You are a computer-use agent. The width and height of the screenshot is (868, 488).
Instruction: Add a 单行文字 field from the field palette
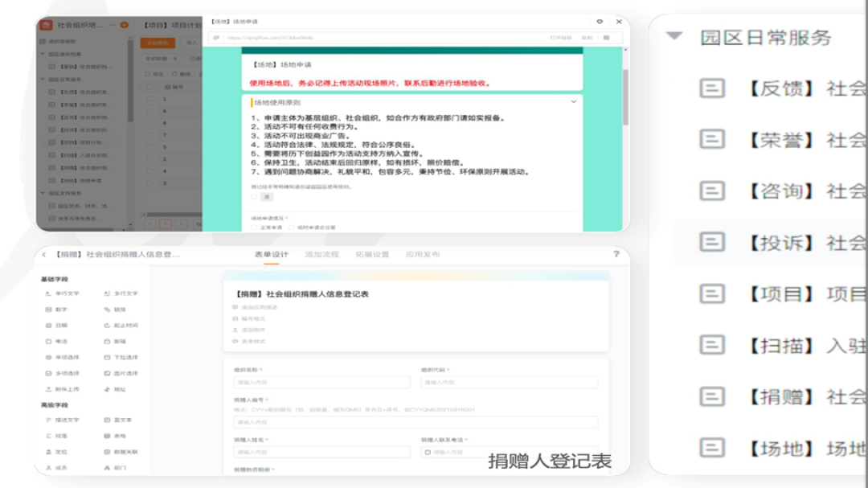[63, 293]
